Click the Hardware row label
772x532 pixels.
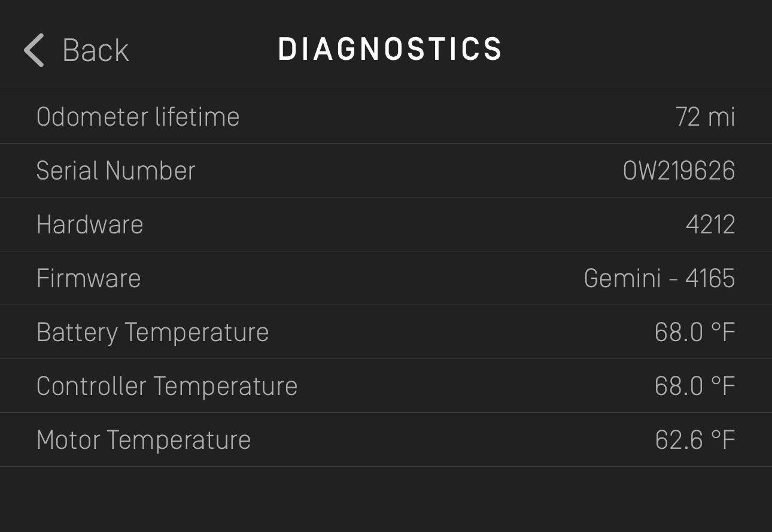tap(90, 224)
